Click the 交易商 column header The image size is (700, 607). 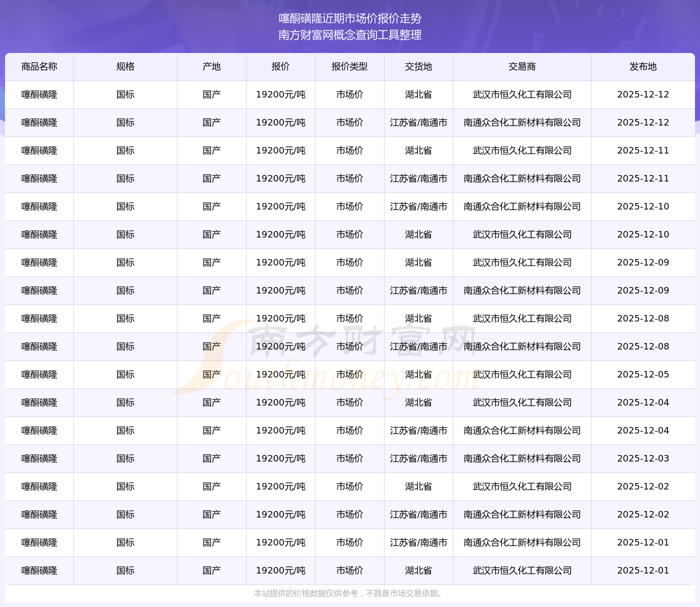tap(522, 66)
